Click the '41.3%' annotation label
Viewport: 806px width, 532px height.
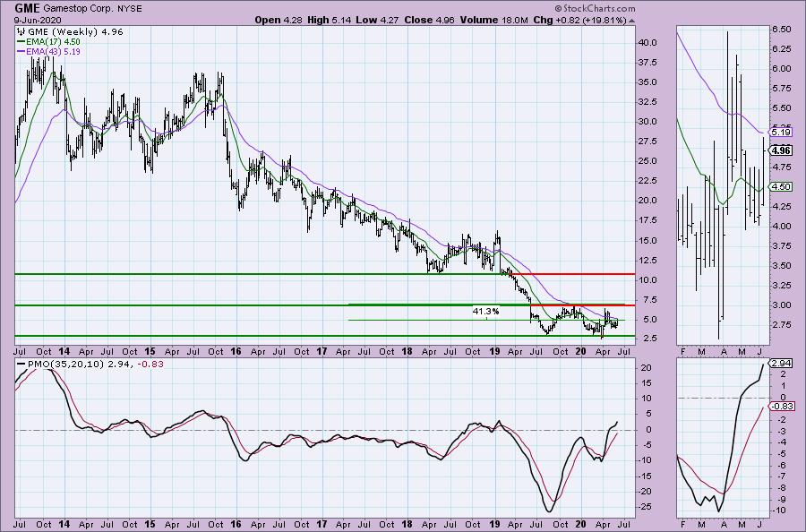click(485, 311)
